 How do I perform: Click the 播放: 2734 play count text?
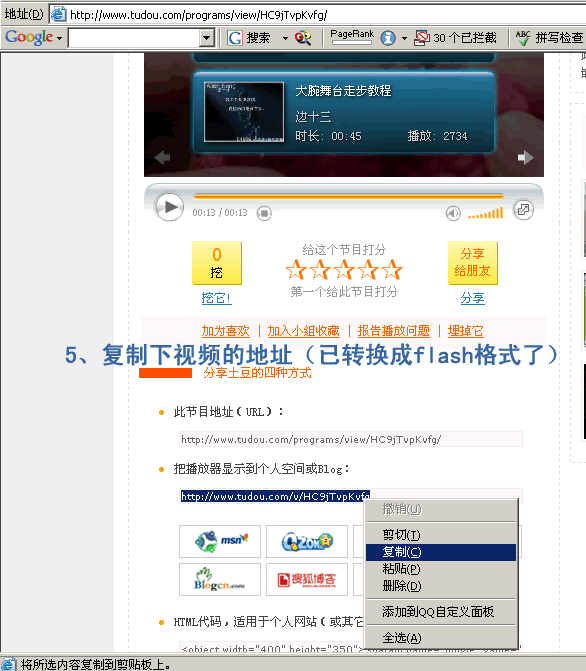[x=437, y=136]
